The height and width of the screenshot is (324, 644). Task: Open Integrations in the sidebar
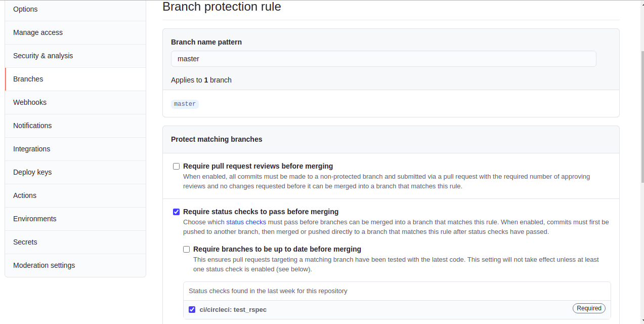(31, 149)
